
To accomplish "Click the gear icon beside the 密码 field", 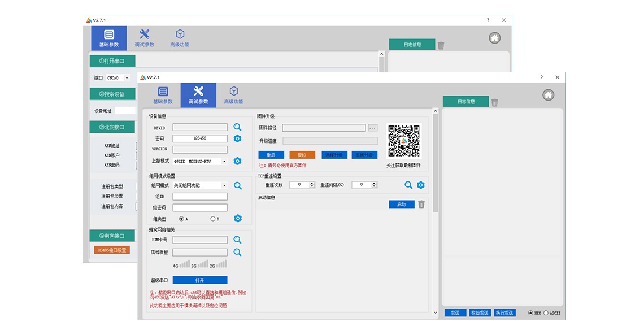I will [x=237, y=138].
